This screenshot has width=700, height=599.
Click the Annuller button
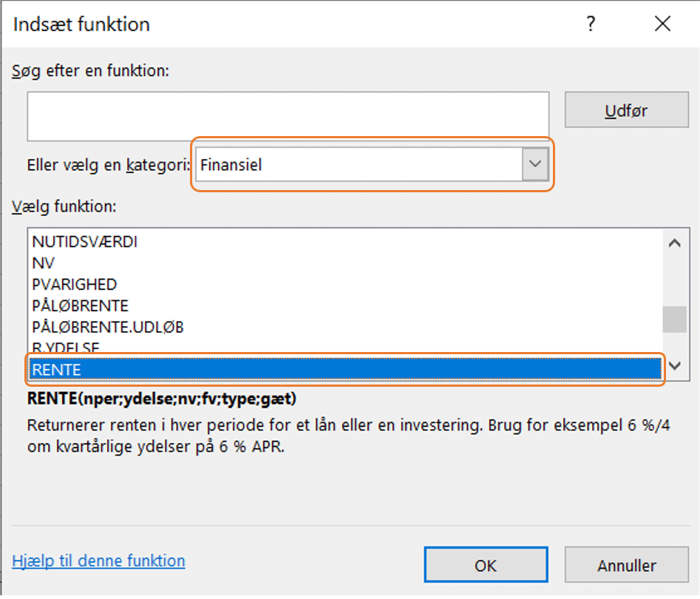coord(627,566)
